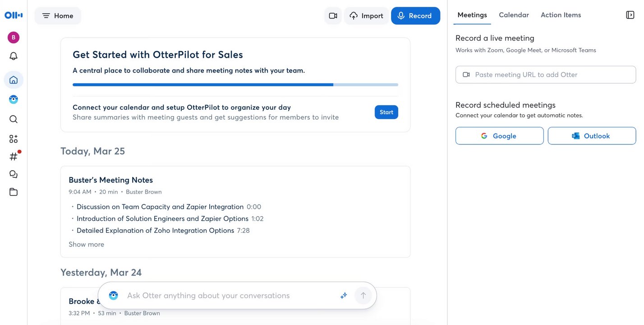The height and width of the screenshot is (325, 644).
Task: Open the user profile avatar menu
Action: pos(14,37)
